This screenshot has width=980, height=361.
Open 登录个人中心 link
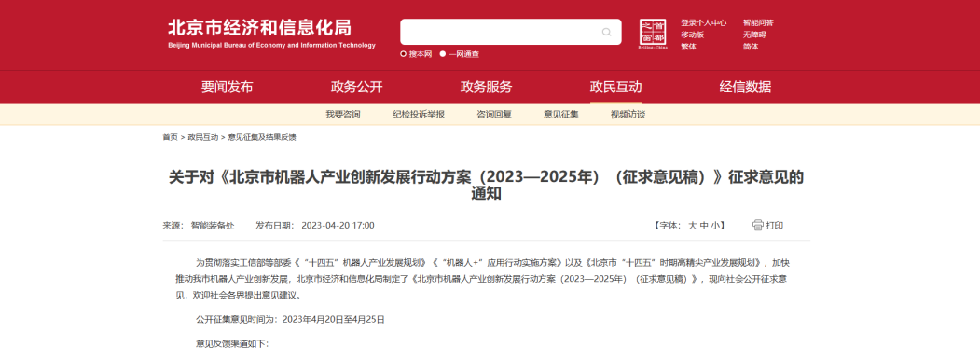(704, 22)
